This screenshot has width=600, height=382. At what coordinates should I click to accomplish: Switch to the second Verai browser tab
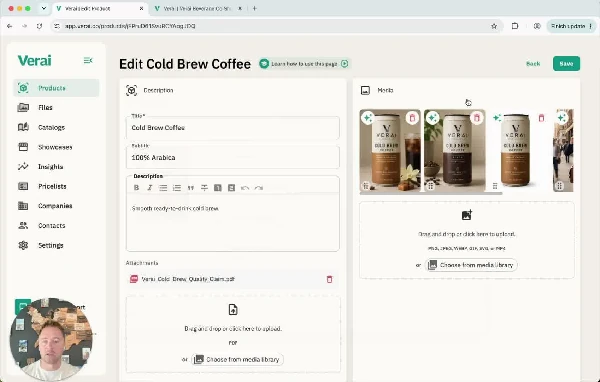(x=197, y=8)
